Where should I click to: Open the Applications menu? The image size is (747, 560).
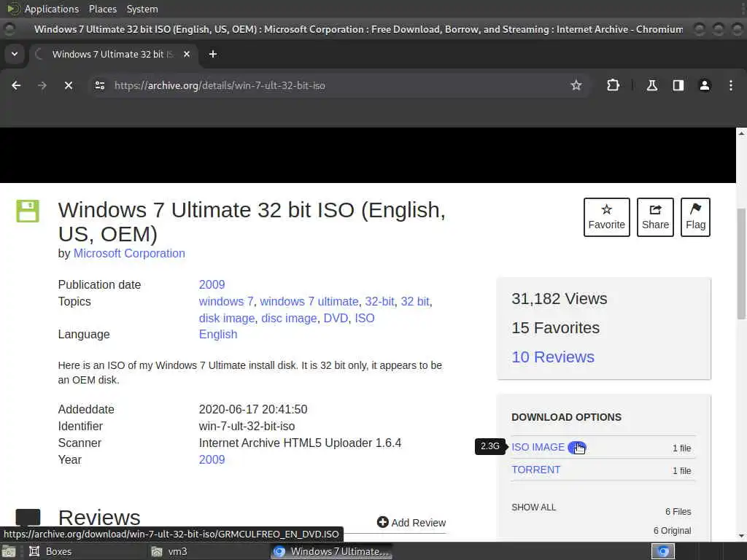click(52, 9)
